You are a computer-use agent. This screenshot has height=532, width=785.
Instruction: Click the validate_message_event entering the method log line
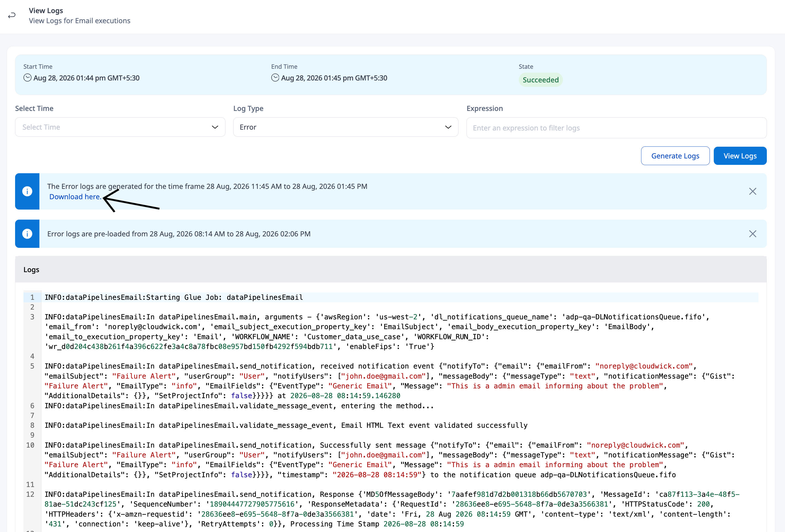(239, 406)
